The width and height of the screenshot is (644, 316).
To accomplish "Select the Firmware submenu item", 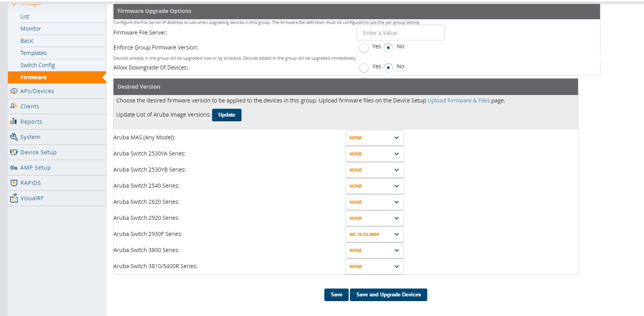I will (x=57, y=77).
